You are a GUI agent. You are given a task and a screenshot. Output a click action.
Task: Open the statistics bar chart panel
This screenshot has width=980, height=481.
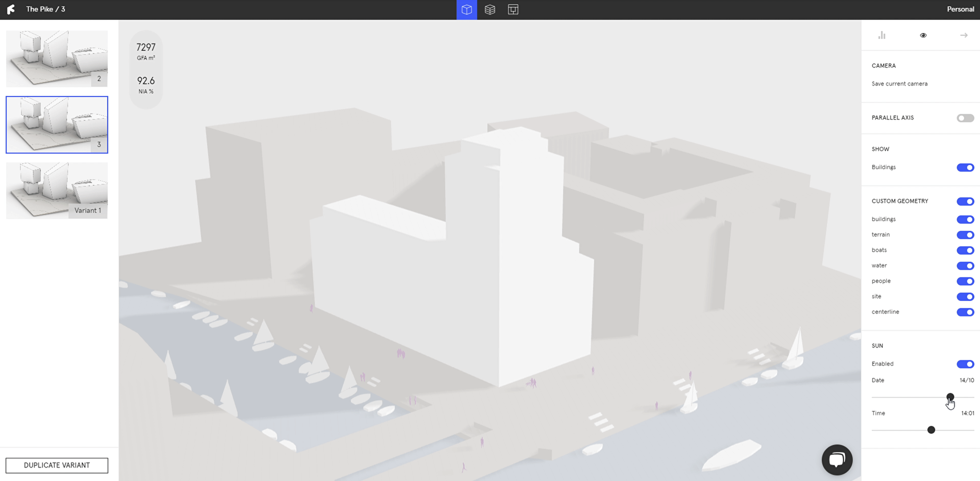click(x=882, y=35)
